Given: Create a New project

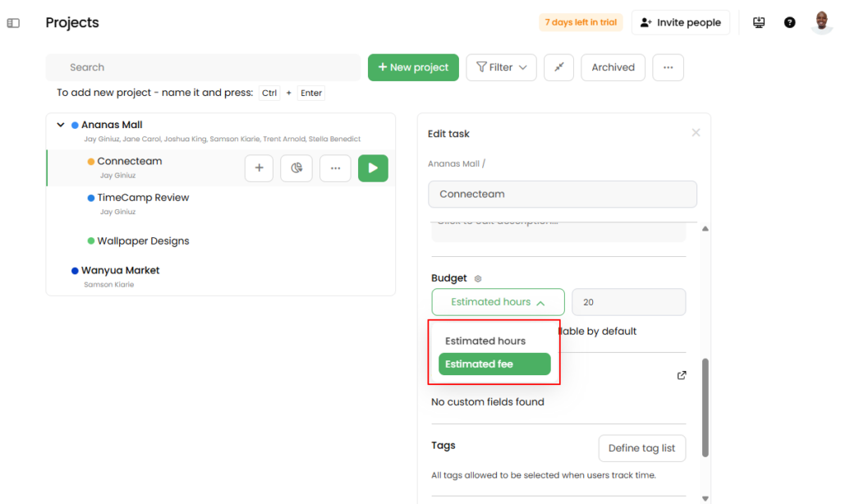Looking at the screenshot, I should pyautogui.click(x=413, y=67).
